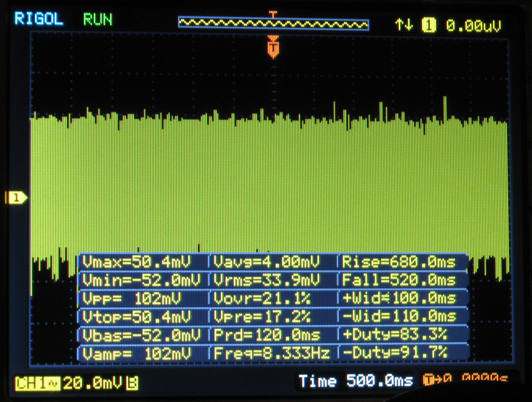Image resolution: width=532 pixels, height=402 pixels.
Task: Click the trigger edge slope arrows icon
Action: (x=404, y=25)
